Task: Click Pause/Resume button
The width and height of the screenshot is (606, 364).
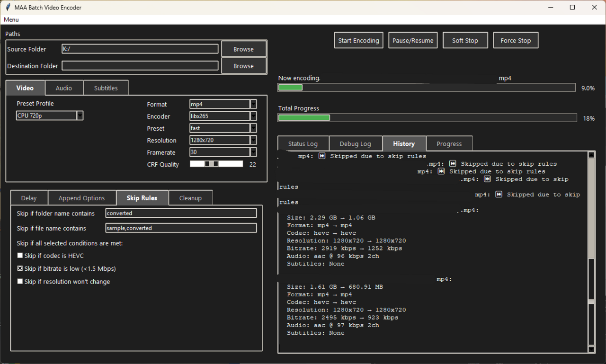Action: tap(413, 40)
